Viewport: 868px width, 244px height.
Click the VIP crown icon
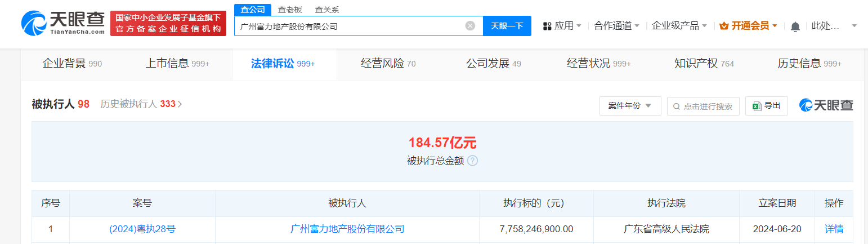click(724, 26)
